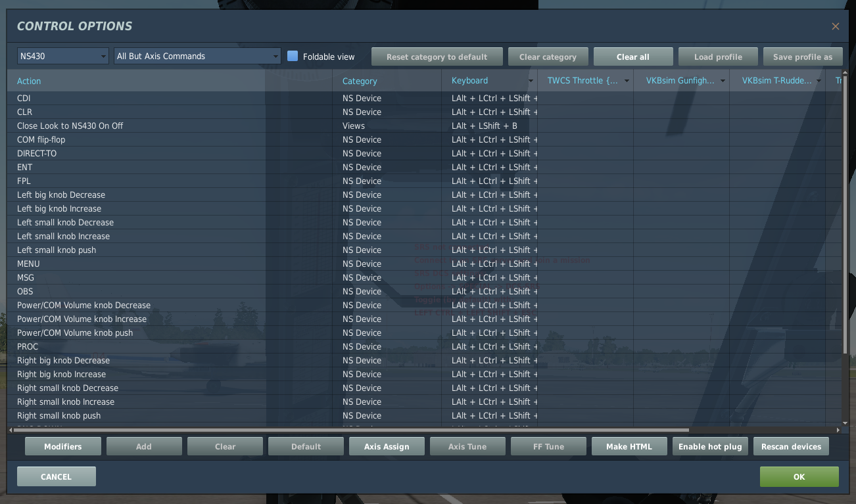
Task: Expand the All But Axis Commands dropdown
Action: pyautogui.click(x=197, y=57)
